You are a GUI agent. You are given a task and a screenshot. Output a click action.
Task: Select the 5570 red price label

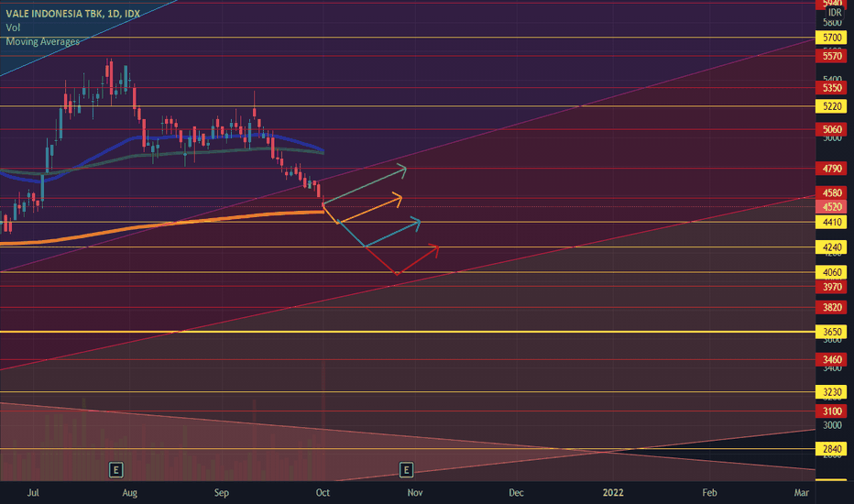click(x=831, y=56)
